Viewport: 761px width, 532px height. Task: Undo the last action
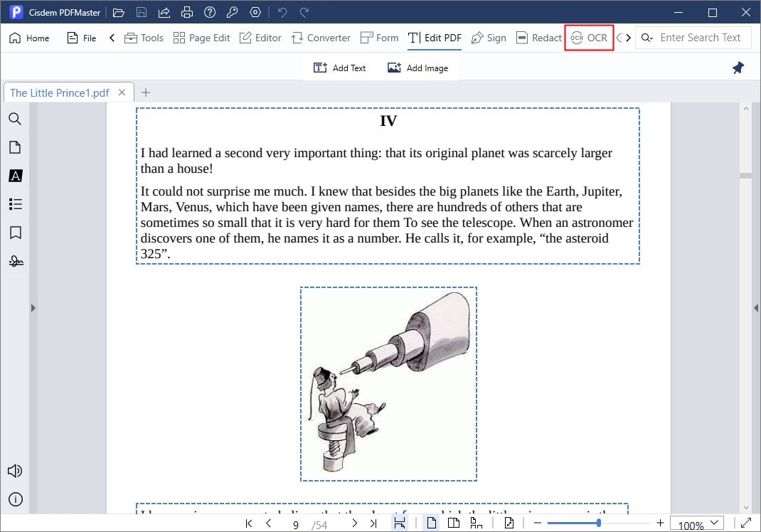tap(282, 13)
